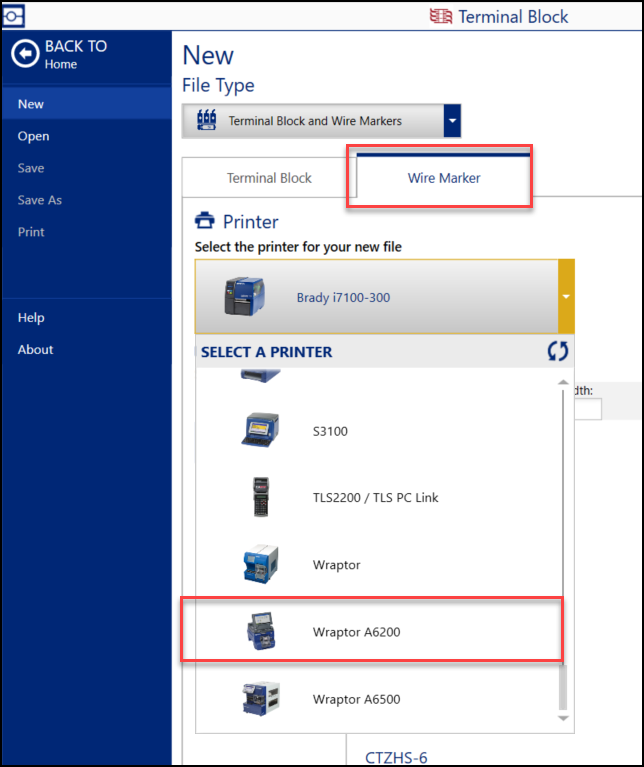Click the width input field behind dropdown

588,409
